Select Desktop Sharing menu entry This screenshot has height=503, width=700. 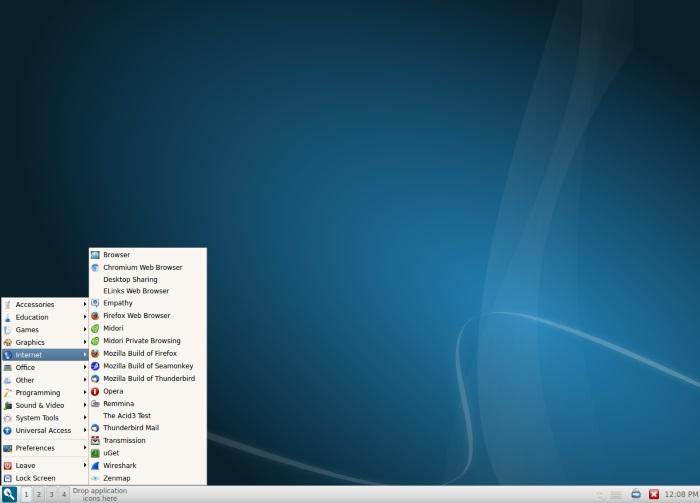click(130, 279)
